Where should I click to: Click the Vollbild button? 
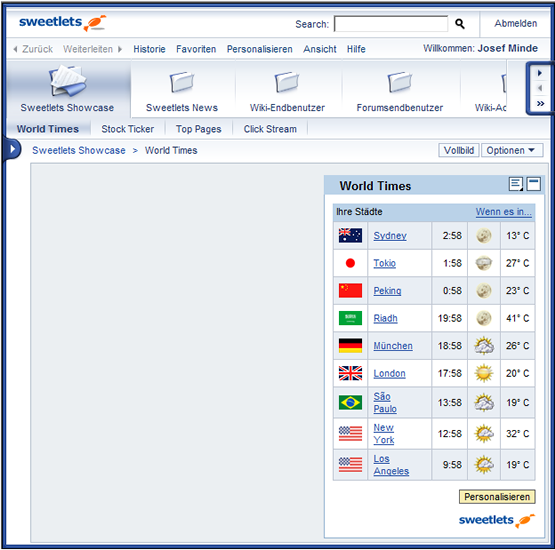click(x=459, y=150)
